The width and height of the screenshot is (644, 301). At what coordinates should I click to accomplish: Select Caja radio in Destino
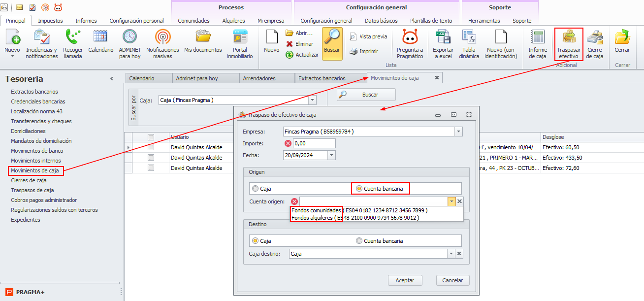(x=255, y=241)
